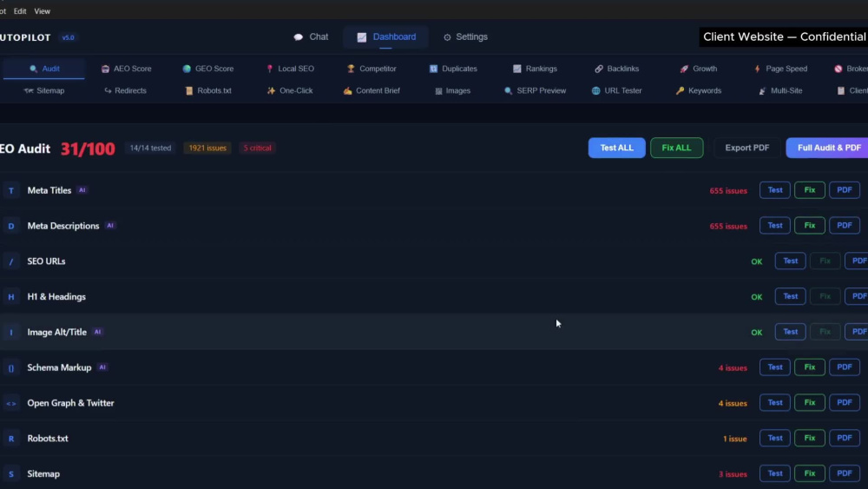Image resolution: width=868 pixels, height=489 pixels.
Task: Open the One-Click tab
Action: point(290,91)
